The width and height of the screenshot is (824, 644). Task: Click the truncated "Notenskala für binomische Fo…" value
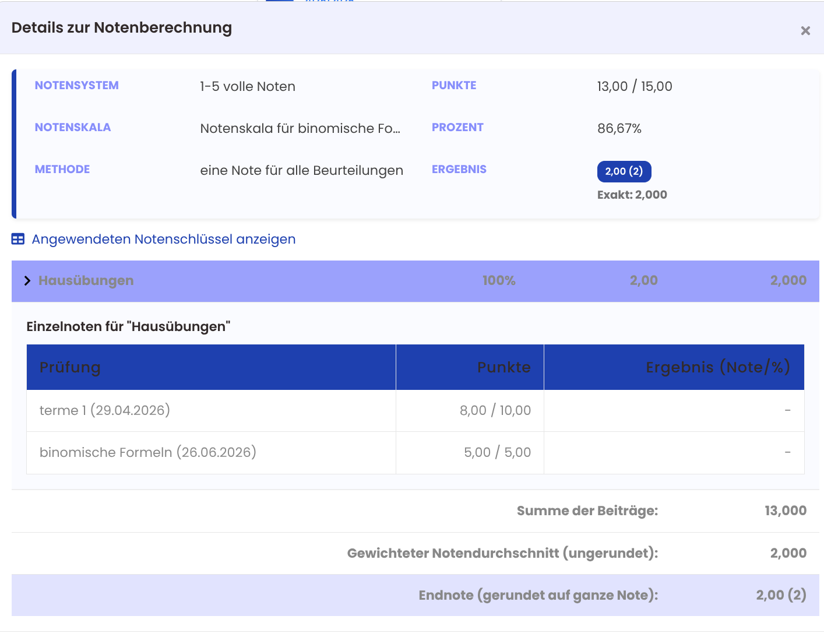pyautogui.click(x=300, y=128)
